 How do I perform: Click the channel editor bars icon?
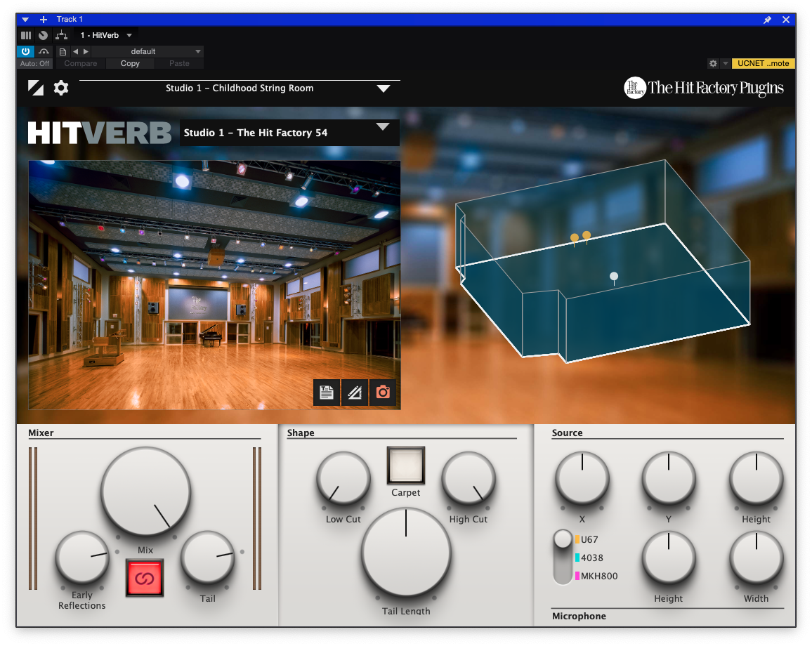point(26,35)
